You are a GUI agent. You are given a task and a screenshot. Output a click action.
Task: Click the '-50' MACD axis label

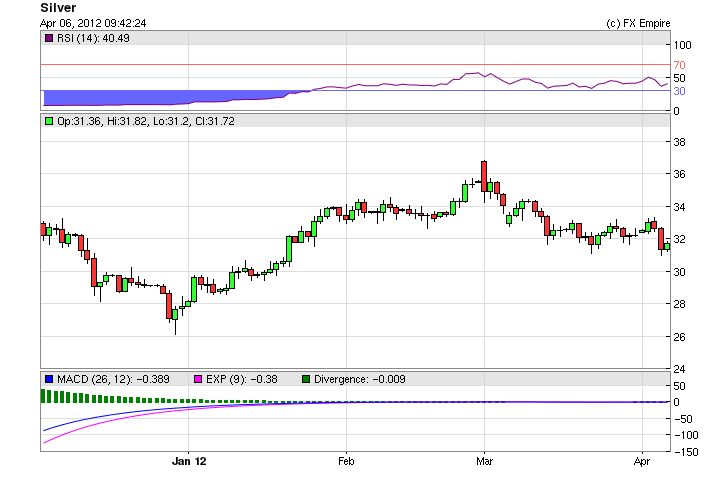(683, 419)
